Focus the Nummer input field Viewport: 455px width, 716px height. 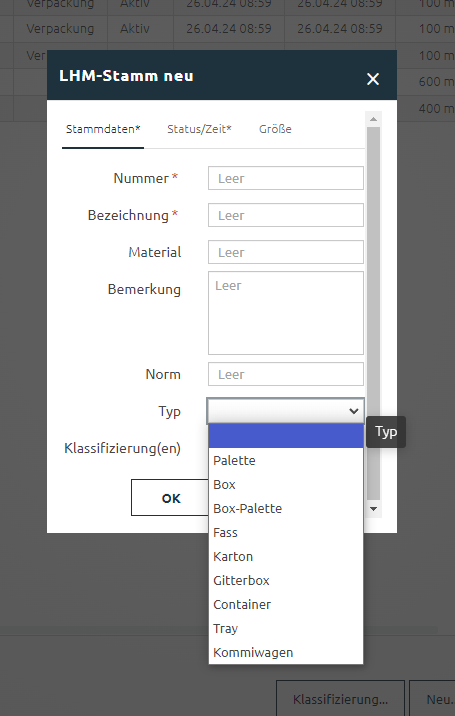286,178
